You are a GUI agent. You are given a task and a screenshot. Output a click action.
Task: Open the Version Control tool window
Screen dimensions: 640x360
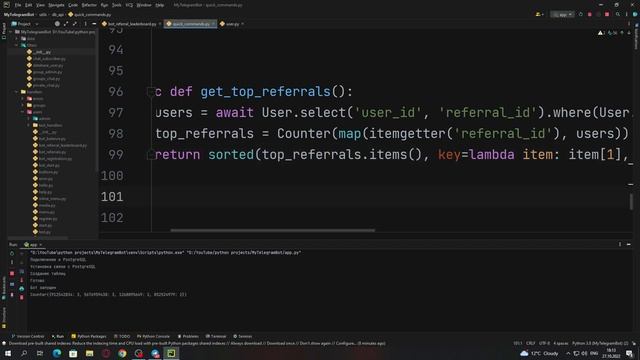[x=28, y=336]
